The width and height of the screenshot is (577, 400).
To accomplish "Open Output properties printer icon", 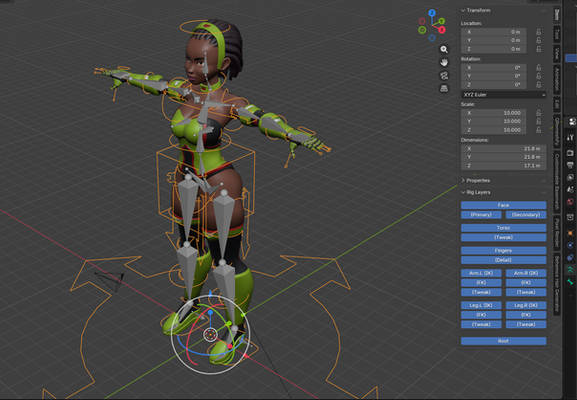I will click(x=570, y=164).
